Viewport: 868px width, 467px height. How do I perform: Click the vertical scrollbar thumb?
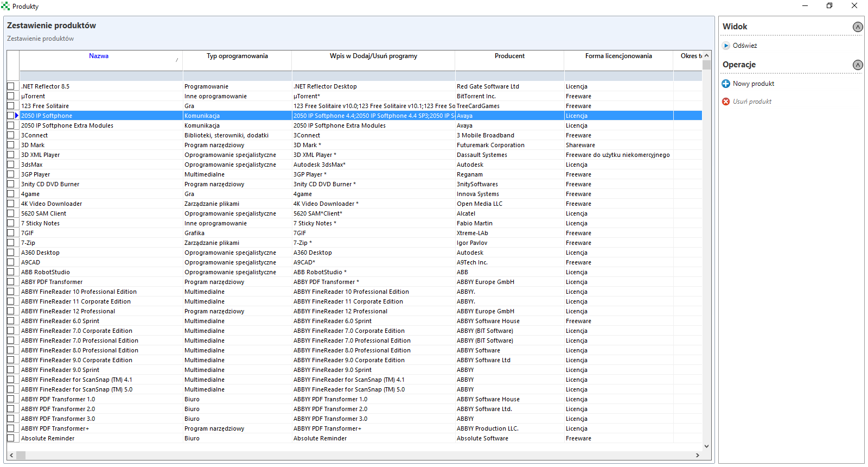click(x=706, y=65)
